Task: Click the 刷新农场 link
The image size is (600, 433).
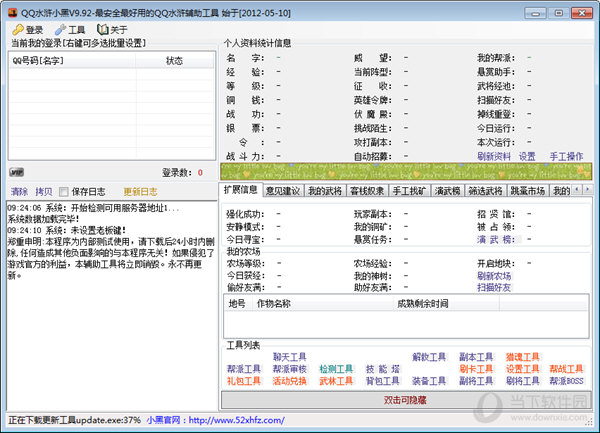Action: pyautogui.click(x=494, y=275)
